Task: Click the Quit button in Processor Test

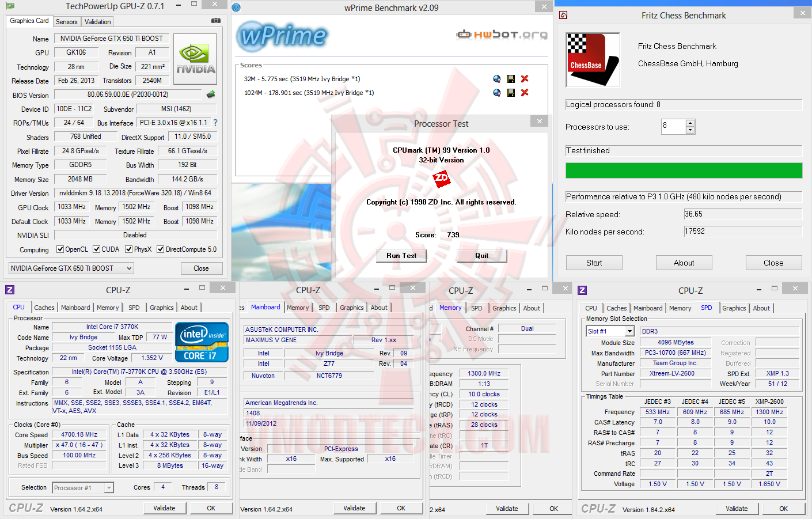Action: tap(482, 256)
